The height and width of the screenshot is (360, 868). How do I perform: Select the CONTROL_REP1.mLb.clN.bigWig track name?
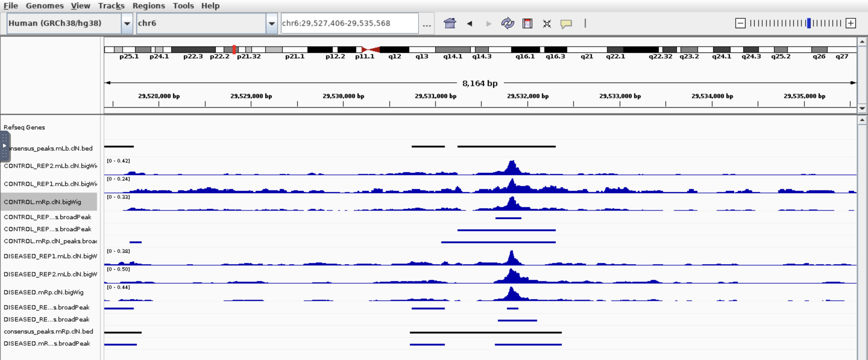click(x=50, y=184)
